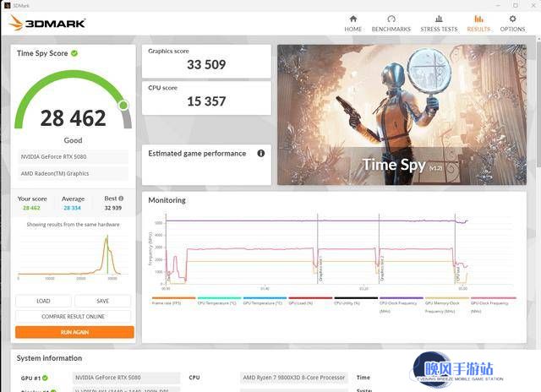
Task: Click the AMD Ryzen 7 9800X3D processor field
Action: pos(293,378)
